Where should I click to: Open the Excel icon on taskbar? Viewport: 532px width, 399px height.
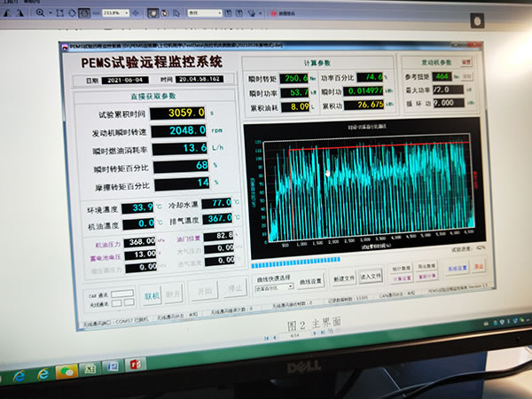point(90,372)
